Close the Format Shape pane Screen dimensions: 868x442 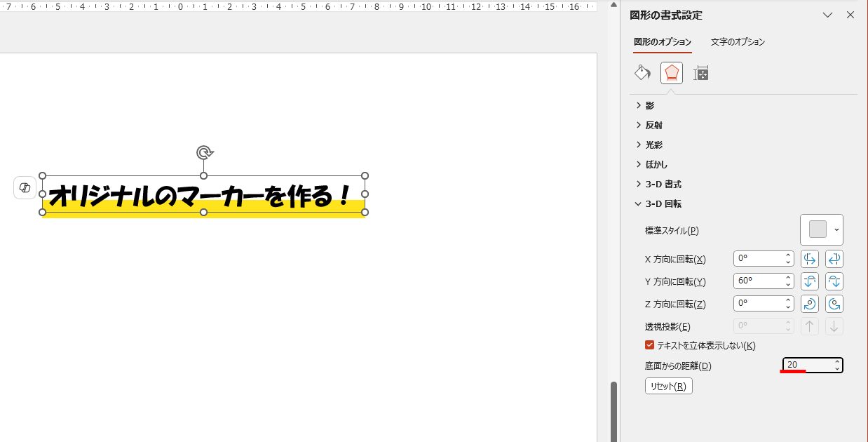coord(850,15)
